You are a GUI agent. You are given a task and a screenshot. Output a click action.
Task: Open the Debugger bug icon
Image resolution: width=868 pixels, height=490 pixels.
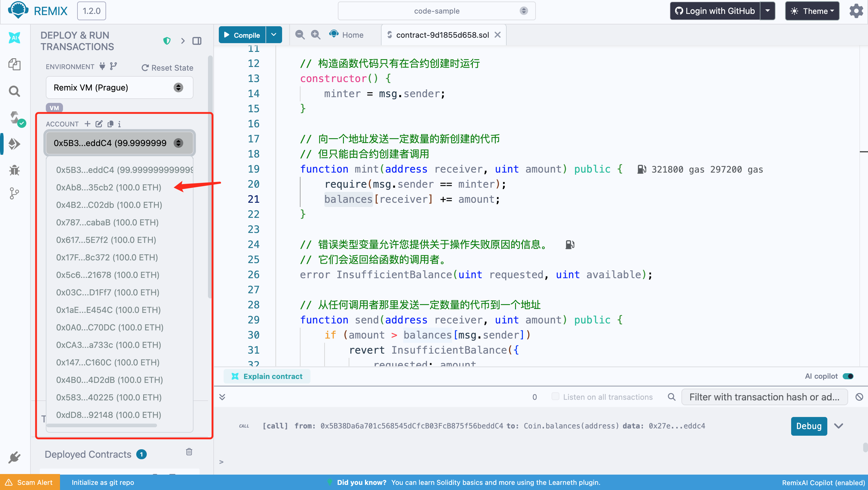click(x=14, y=170)
